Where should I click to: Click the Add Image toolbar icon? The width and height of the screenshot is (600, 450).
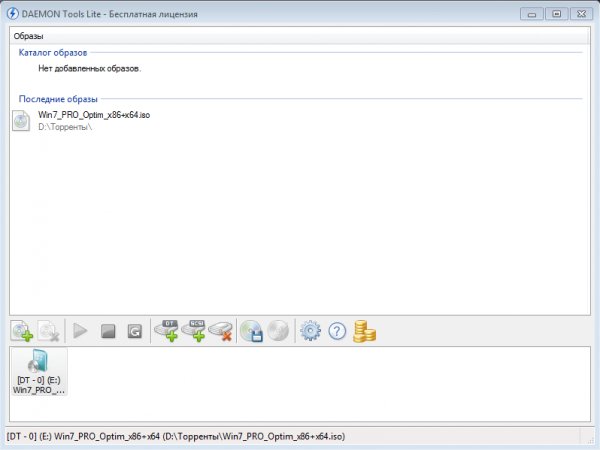pos(22,331)
